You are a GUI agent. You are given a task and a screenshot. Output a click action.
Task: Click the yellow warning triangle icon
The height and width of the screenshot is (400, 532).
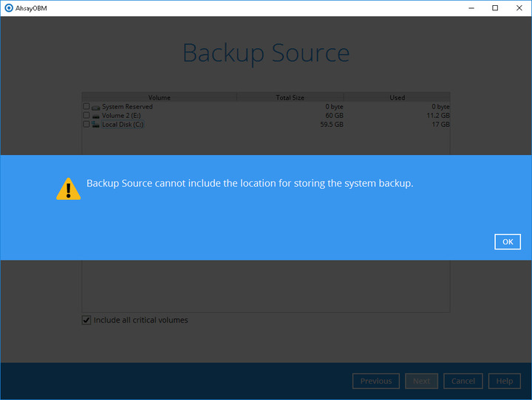tap(68, 189)
